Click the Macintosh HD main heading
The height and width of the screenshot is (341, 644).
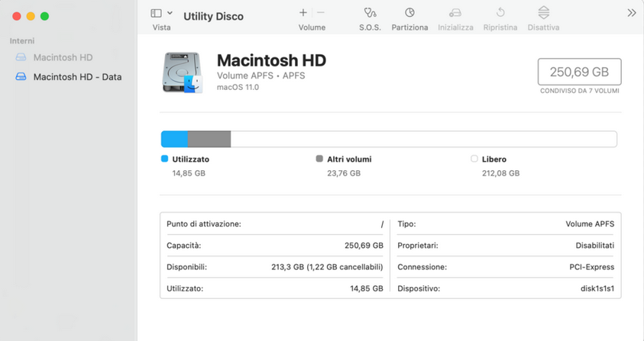point(271,60)
